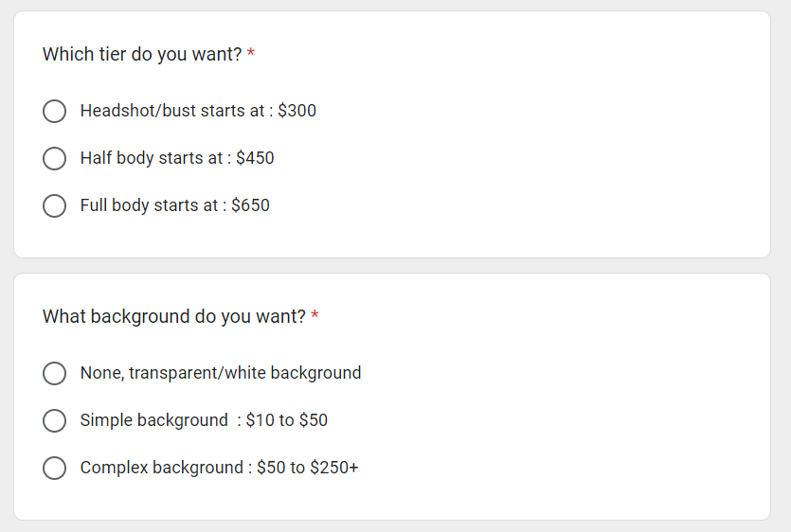
Task: Pick the Full body $650 radio button
Action: tap(55, 205)
